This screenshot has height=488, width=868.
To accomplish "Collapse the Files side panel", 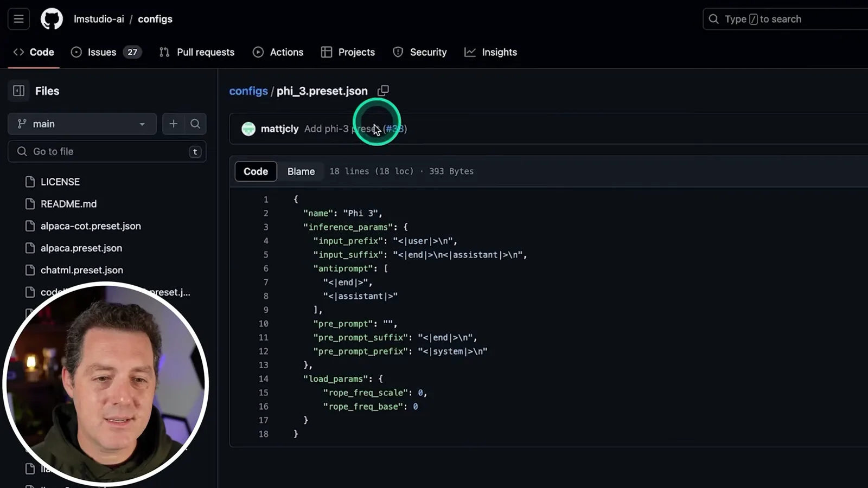I will 18,91.
